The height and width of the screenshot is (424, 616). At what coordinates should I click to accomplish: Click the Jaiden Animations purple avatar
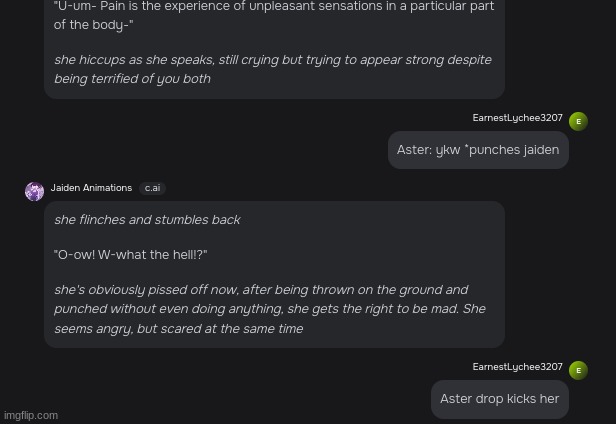[x=35, y=191]
